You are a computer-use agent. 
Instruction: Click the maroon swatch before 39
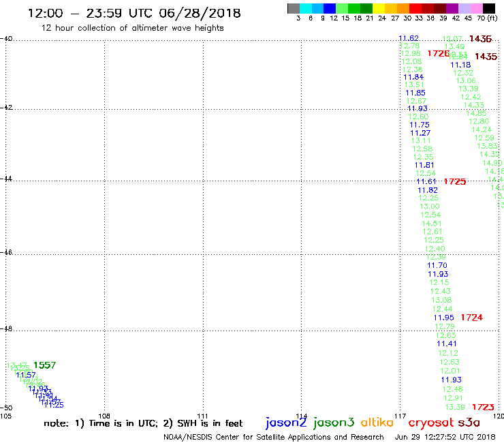440,8
